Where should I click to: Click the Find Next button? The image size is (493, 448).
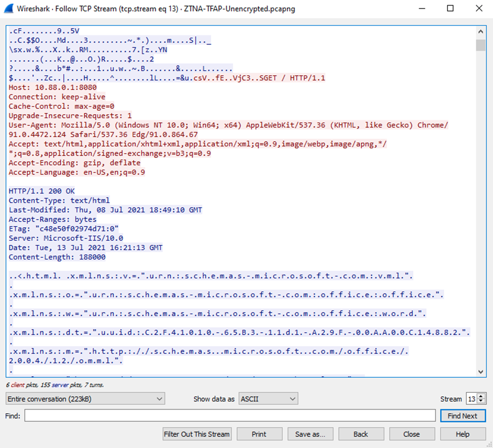[x=463, y=416]
